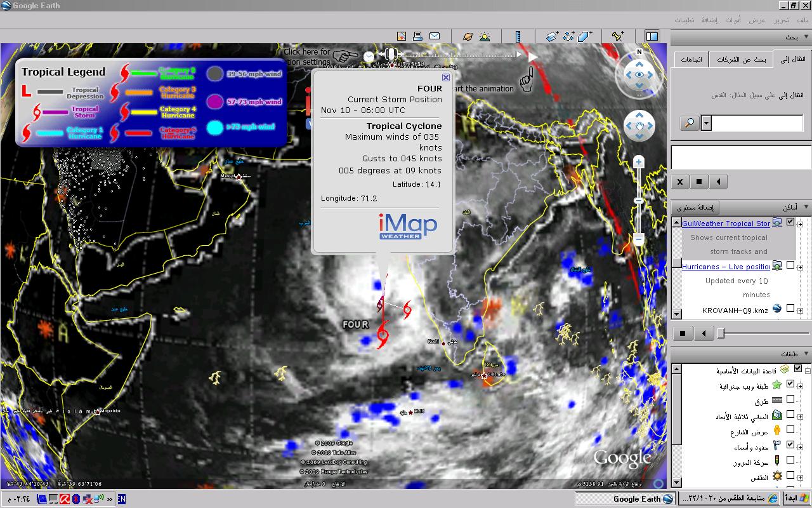
Task: Expand the KROVANH-09.kmz tree node
Action: (801, 310)
